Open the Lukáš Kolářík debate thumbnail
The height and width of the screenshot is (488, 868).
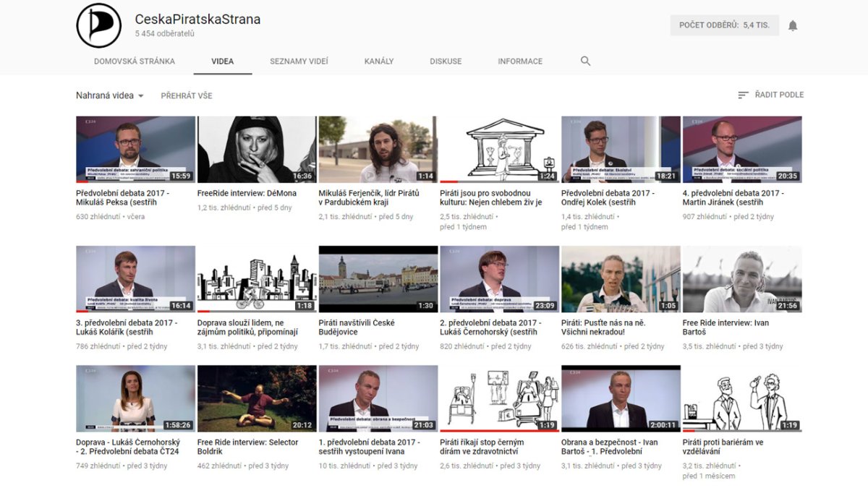[135, 279]
